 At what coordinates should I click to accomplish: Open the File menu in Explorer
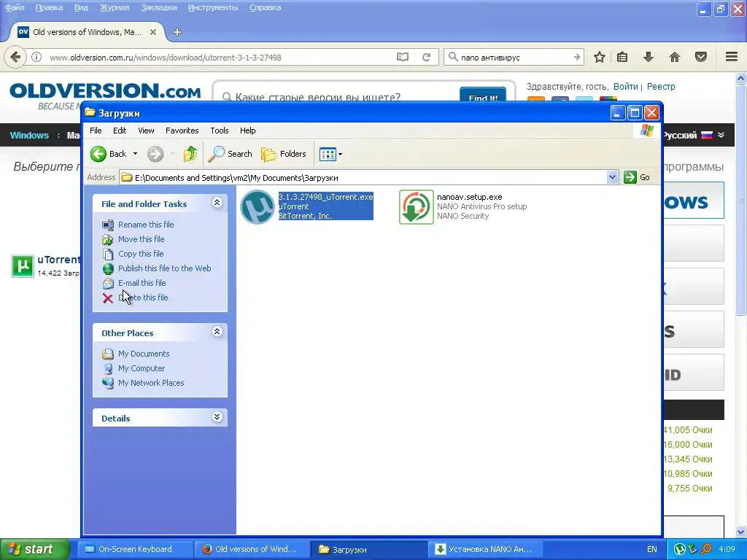96,131
